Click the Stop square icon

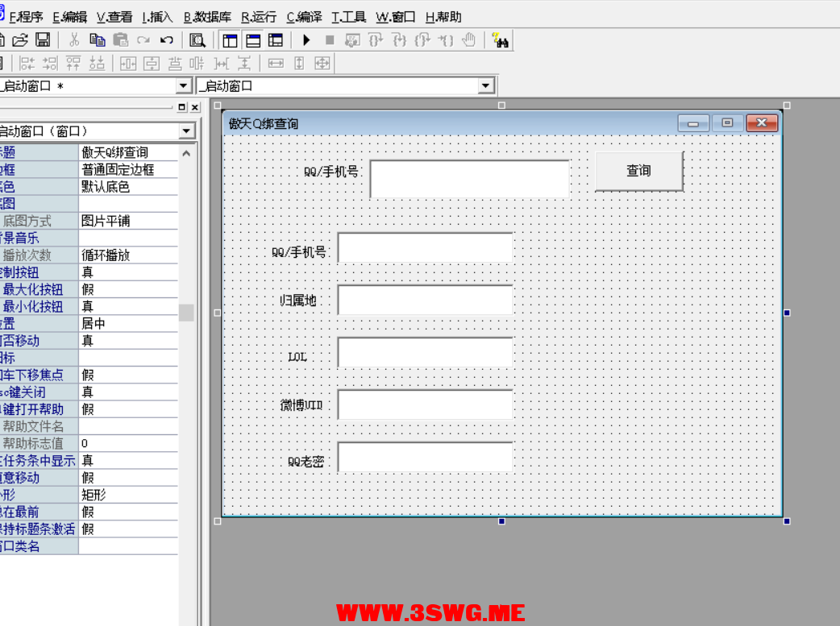coord(330,40)
